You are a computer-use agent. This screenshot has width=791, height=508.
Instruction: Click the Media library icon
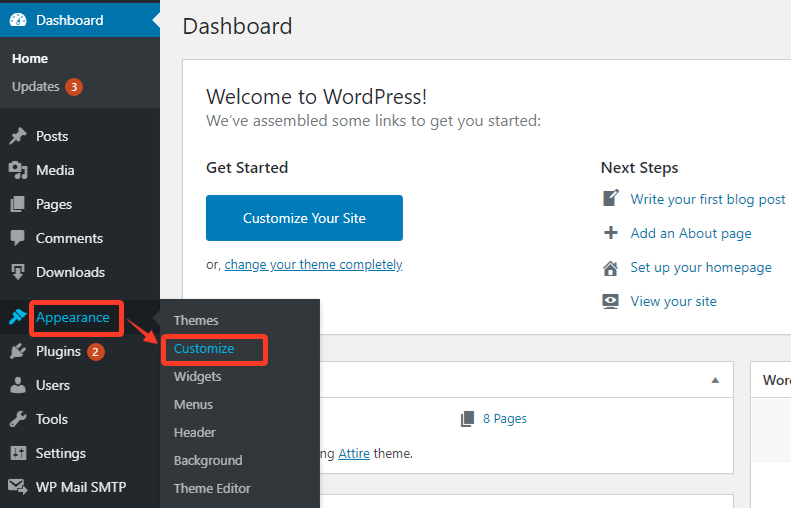pyautogui.click(x=18, y=171)
